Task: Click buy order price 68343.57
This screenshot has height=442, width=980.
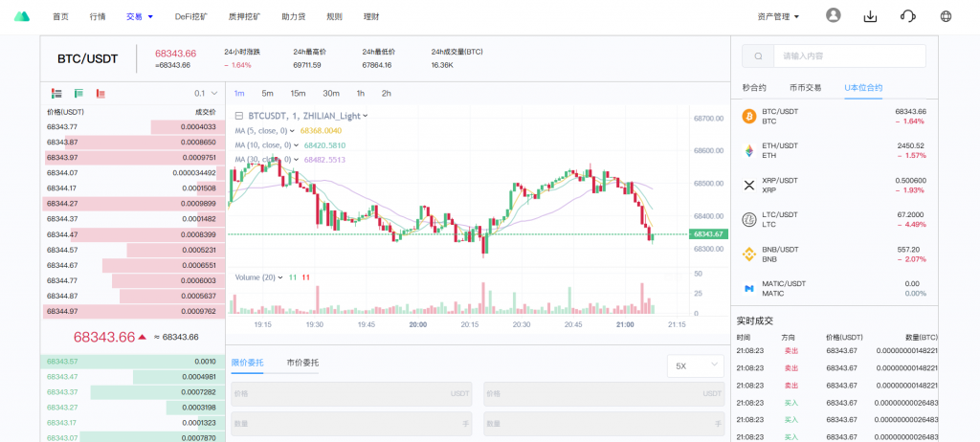Action: click(60, 362)
